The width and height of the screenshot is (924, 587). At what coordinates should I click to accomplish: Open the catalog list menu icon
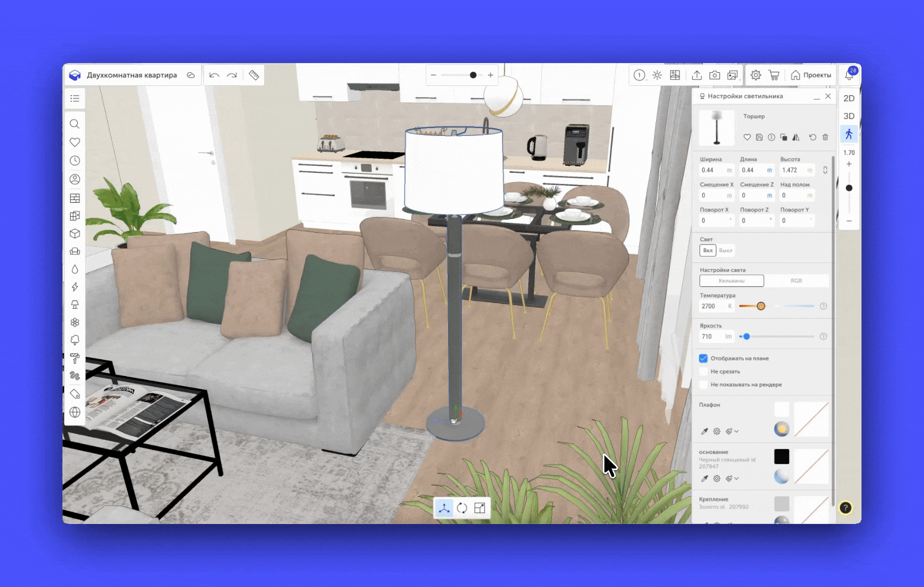75,98
